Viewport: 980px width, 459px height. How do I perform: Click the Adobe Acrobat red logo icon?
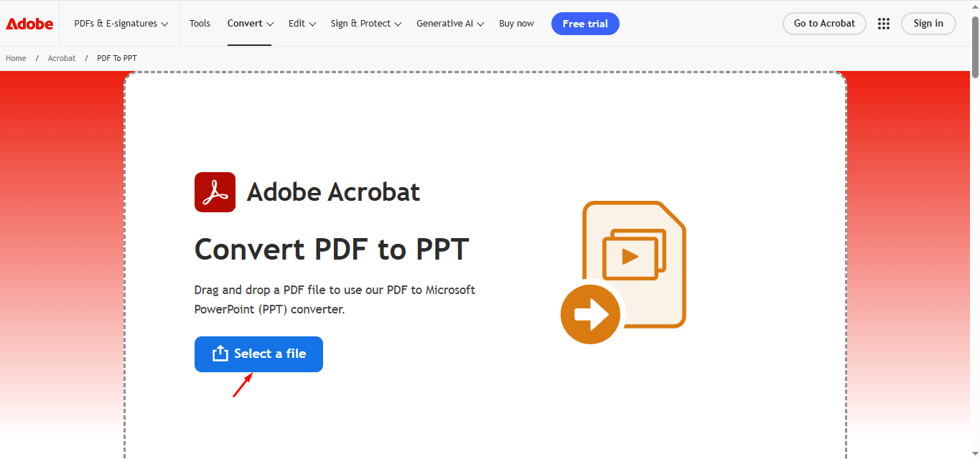click(215, 192)
